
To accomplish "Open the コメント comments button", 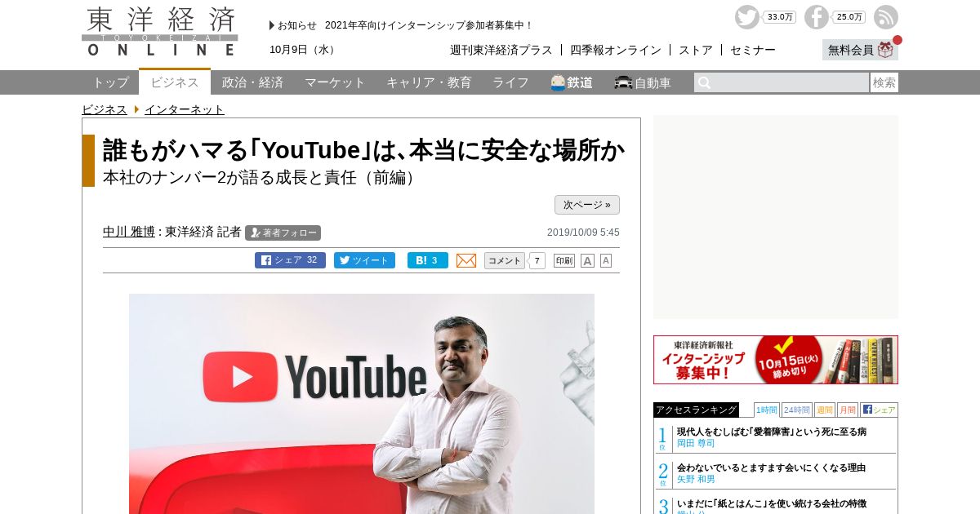I will pyautogui.click(x=505, y=260).
